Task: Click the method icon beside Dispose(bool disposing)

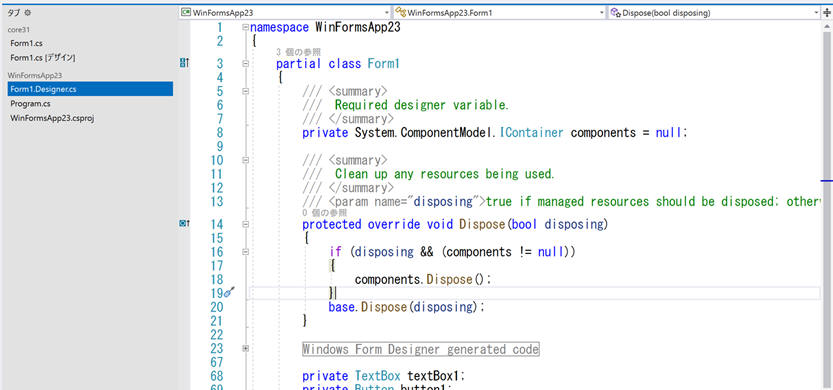Action: pyautogui.click(x=616, y=13)
